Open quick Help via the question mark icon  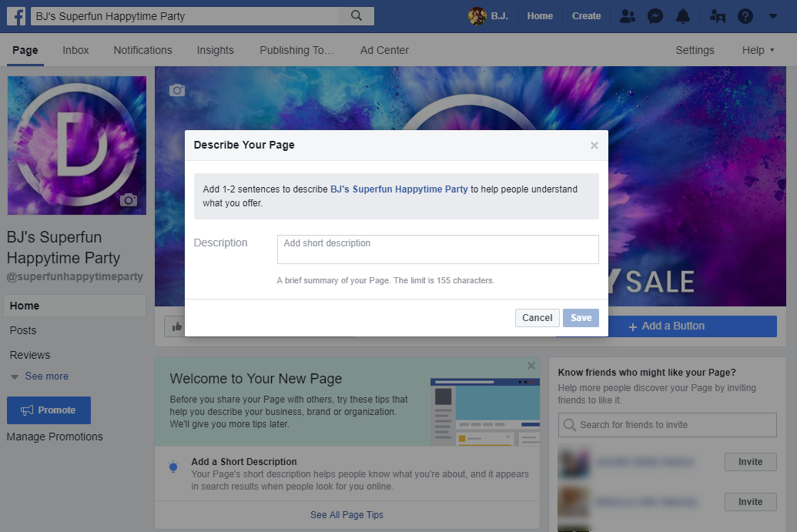744,15
